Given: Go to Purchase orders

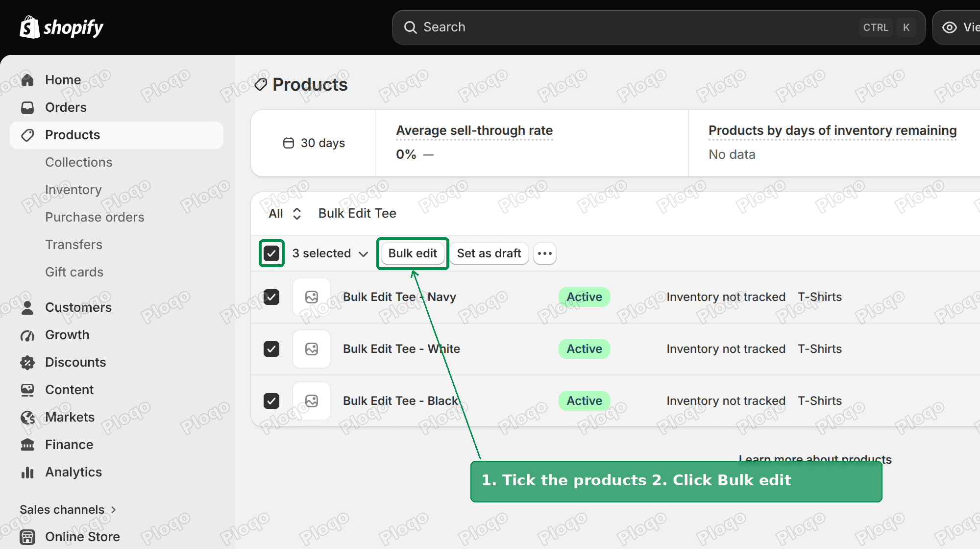Looking at the screenshot, I should 95,217.
